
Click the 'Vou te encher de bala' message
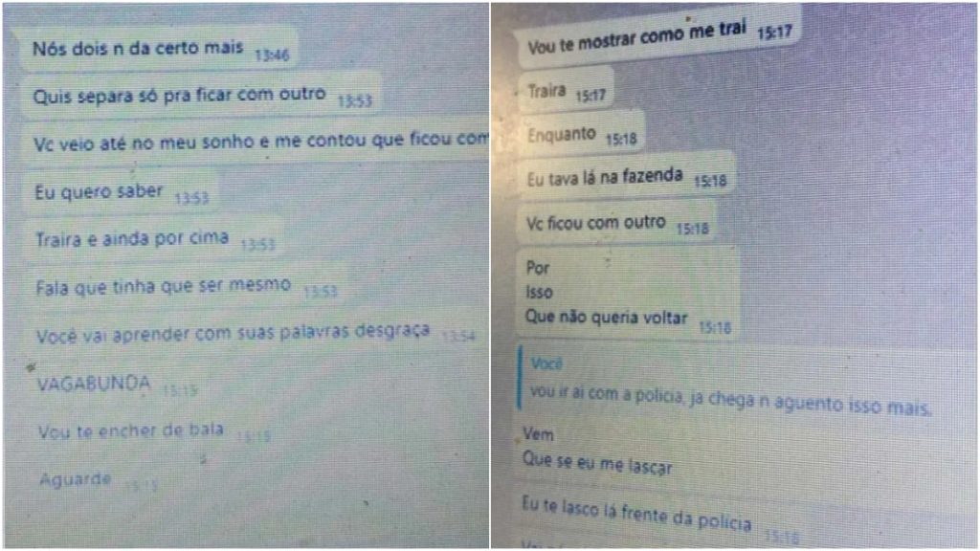click(153, 431)
